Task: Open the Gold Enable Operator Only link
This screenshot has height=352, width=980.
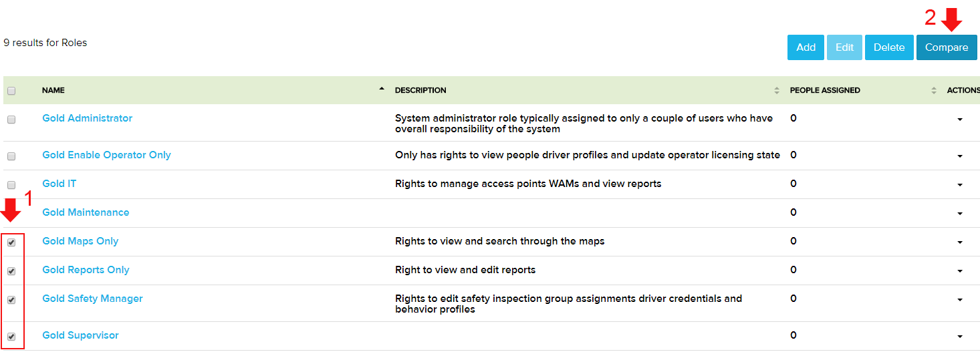Action: (106, 155)
